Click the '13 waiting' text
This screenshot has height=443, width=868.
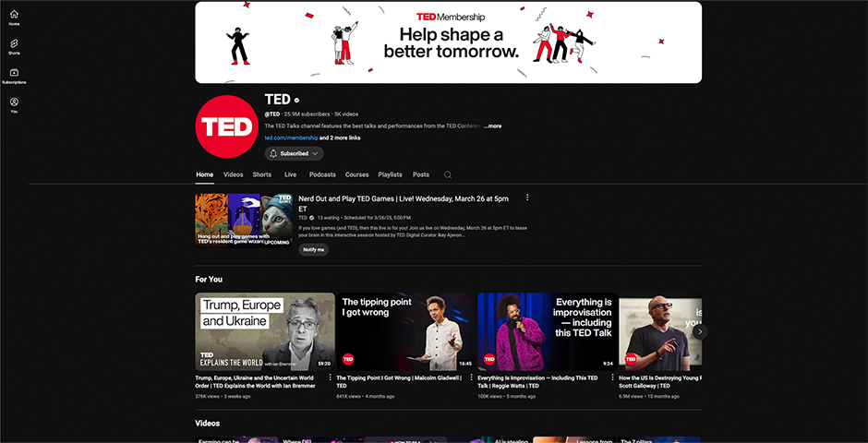click(x=328, y=218)
